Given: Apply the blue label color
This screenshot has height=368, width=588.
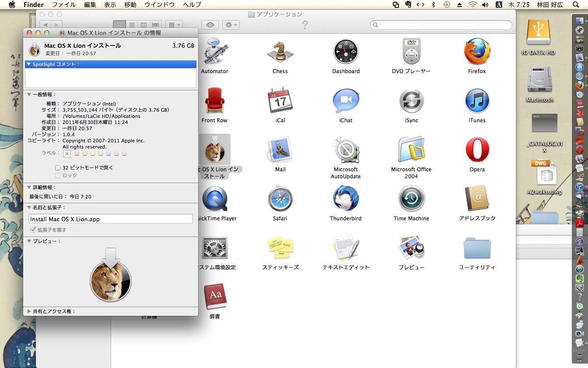Looking at the screenshot, I should pyautogui.click(x=108, y=154).
